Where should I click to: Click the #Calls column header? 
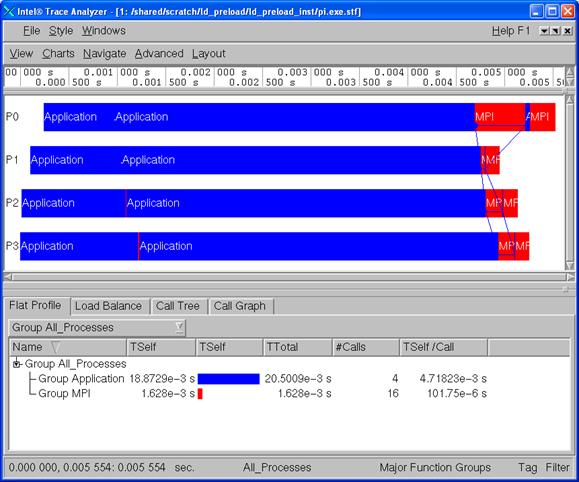coord(366,347)
